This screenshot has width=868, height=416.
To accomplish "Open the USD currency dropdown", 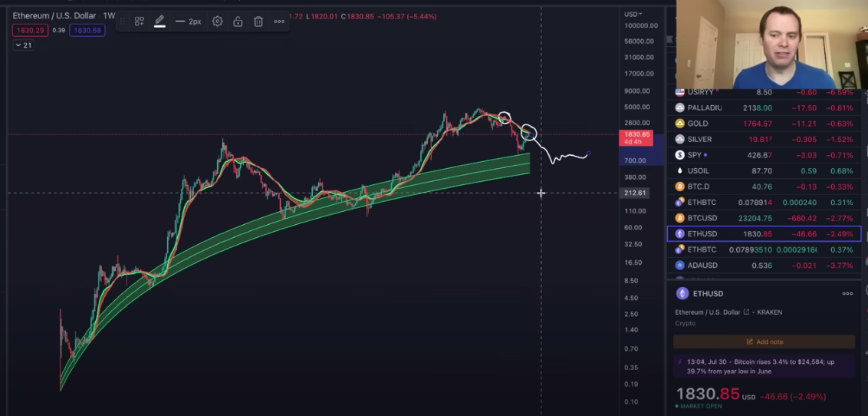I will coord(633,14).
